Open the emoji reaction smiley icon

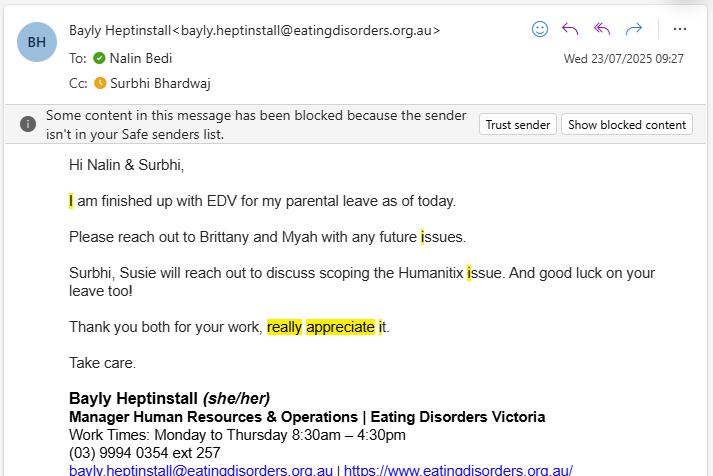(540, 29)
